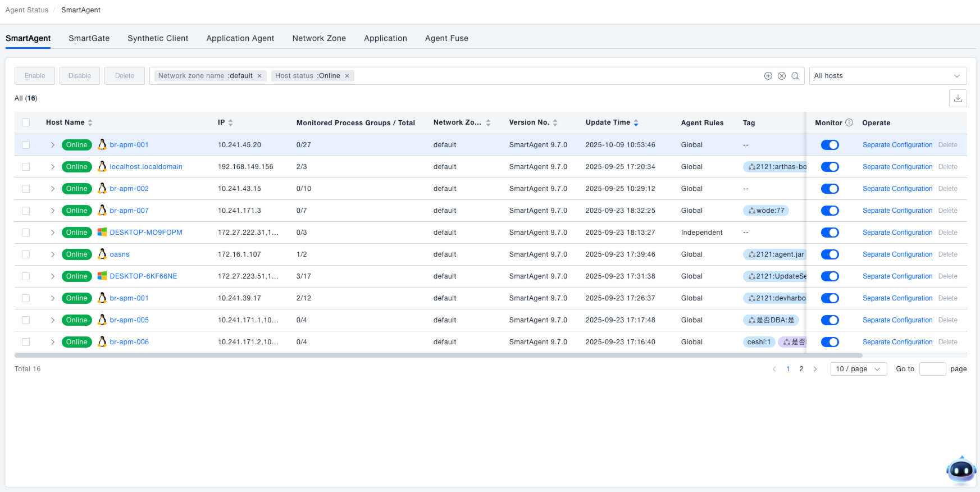Click the Go to page input field
This screenshot has width=980, height=492.
932,369
